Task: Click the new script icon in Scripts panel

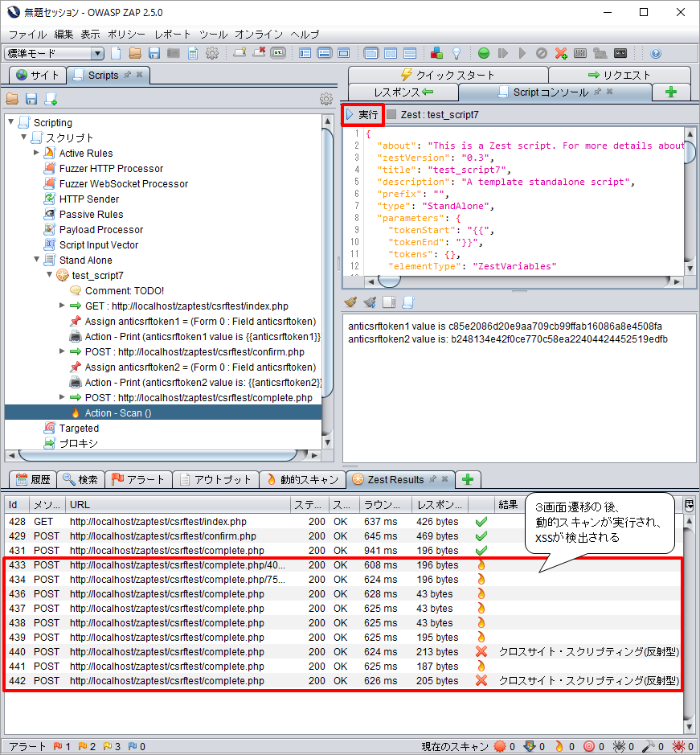Action: pyautogui.click(x=51, y=99)
